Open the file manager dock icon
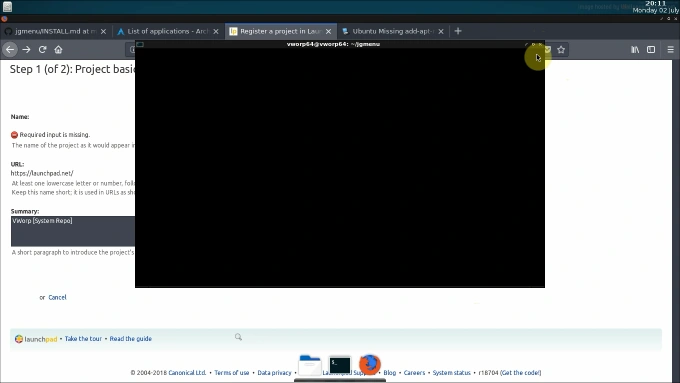This screenshot has width=680, height=383. click(310, 365)
